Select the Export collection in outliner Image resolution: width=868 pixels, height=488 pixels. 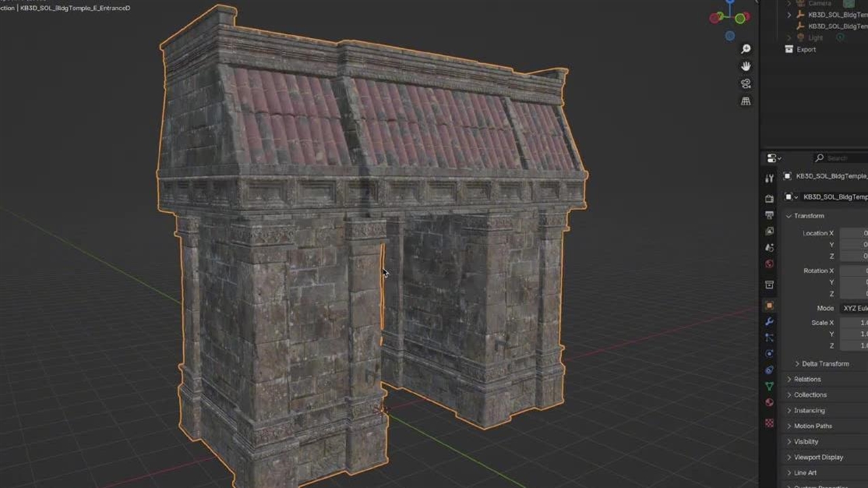tap(806, 49)
